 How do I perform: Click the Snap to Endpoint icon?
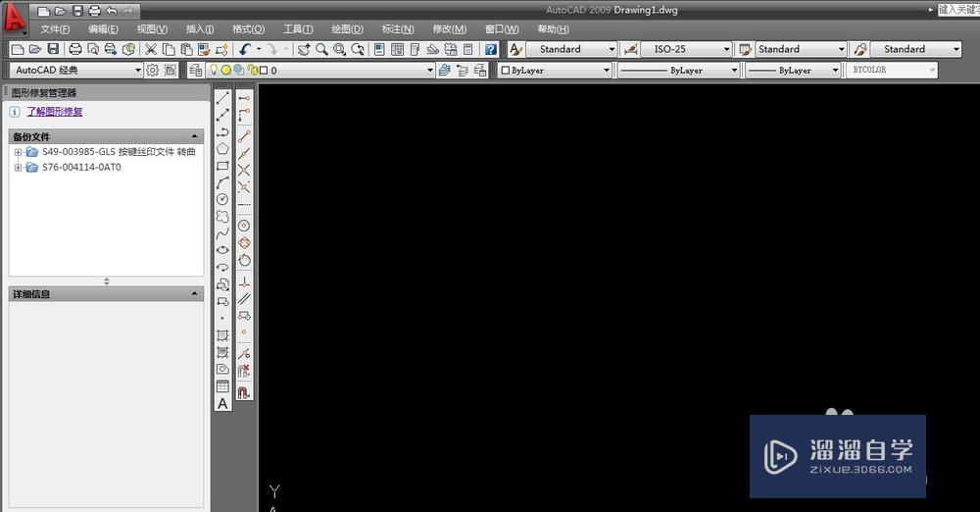coord(244,135)
